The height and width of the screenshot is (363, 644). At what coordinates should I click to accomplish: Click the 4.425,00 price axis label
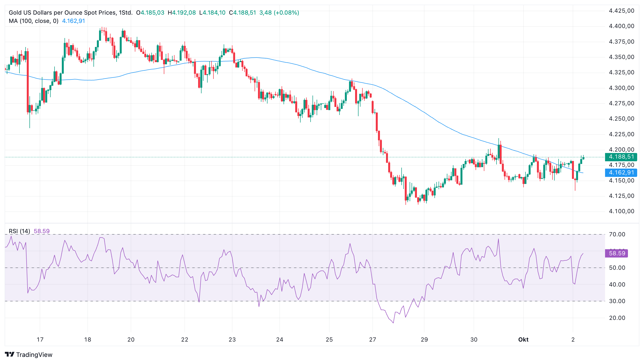622,10
